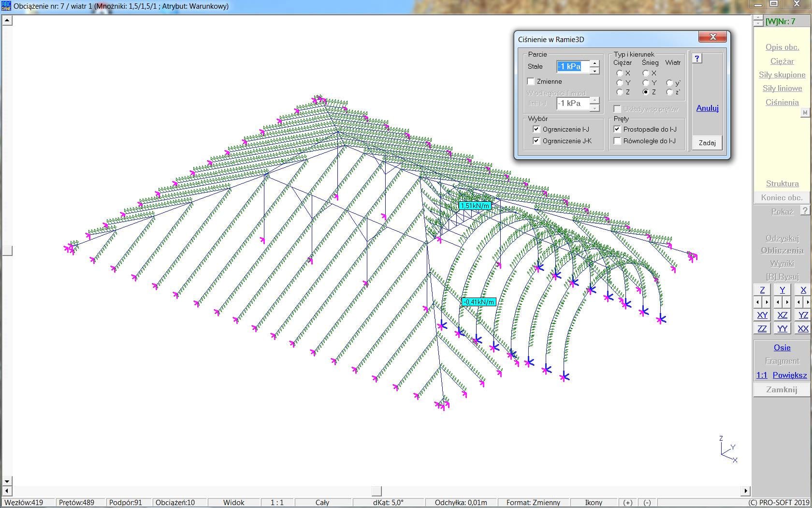
Task: Open help with the dialog question mark
Action: (x=697, y=59)
